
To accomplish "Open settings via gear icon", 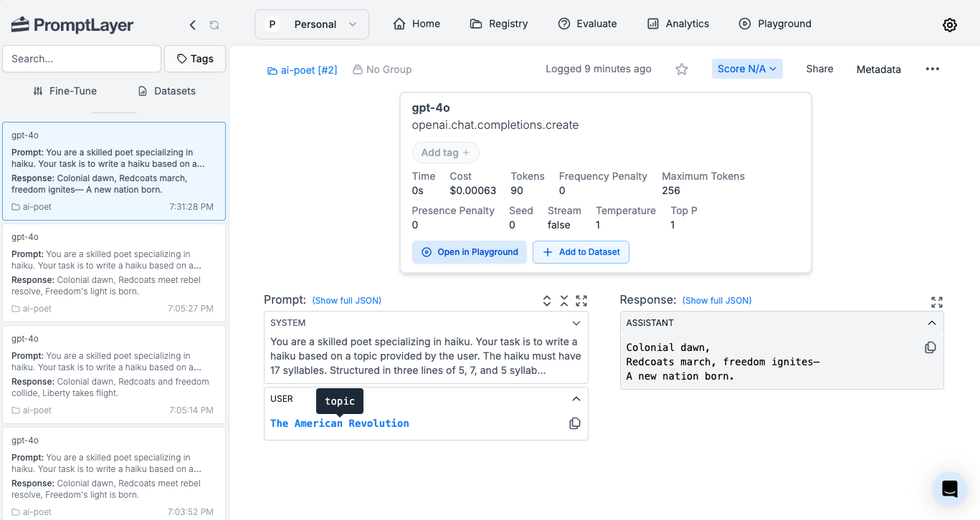I will (x=950, y=25).
